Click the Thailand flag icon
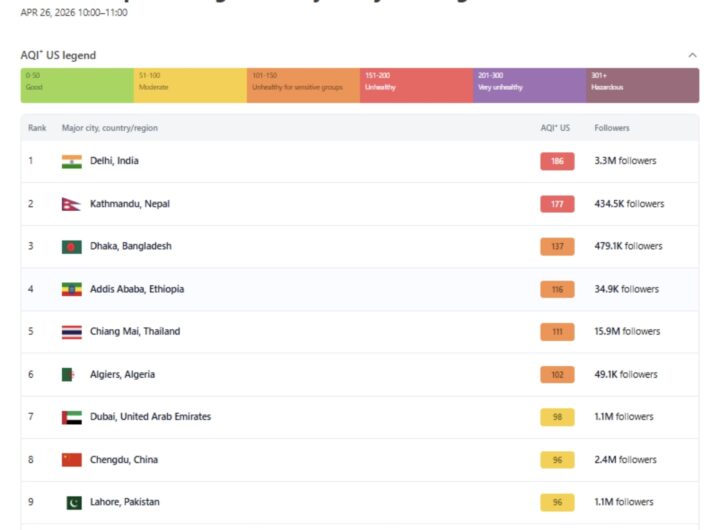 pyautogui.click(x=71, y=331)
